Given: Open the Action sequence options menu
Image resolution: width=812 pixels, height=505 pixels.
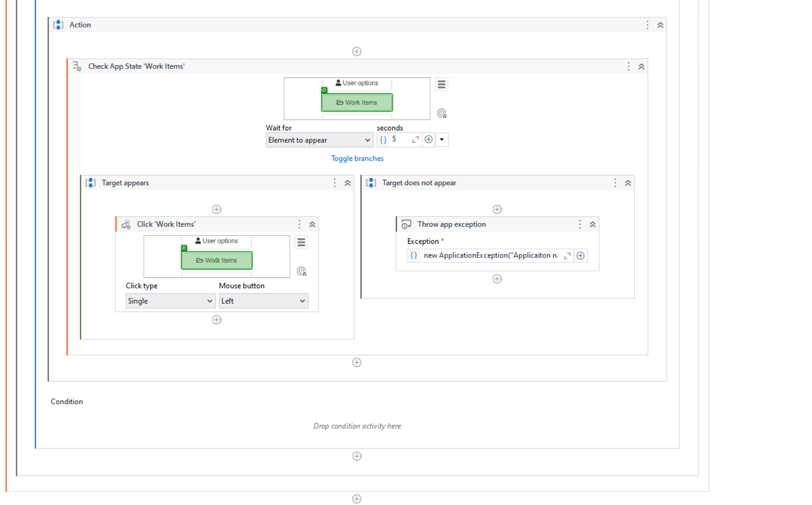Looking at the screenshot, I should pos(647,25).
